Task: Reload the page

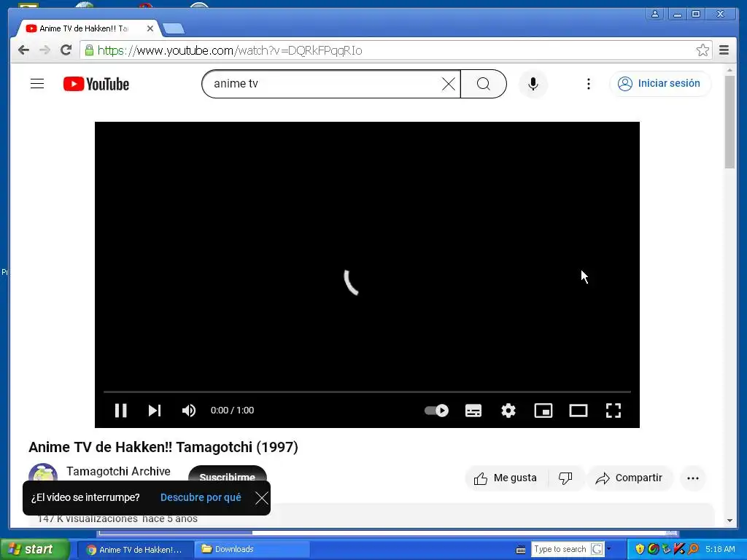Action: coord(66,50)
